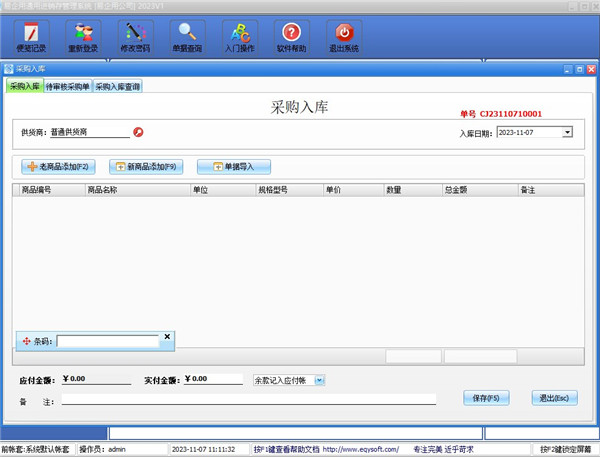600x457 pixels.
Task: Click the 备注 remarks input line
Action: (x=249, y=400)
